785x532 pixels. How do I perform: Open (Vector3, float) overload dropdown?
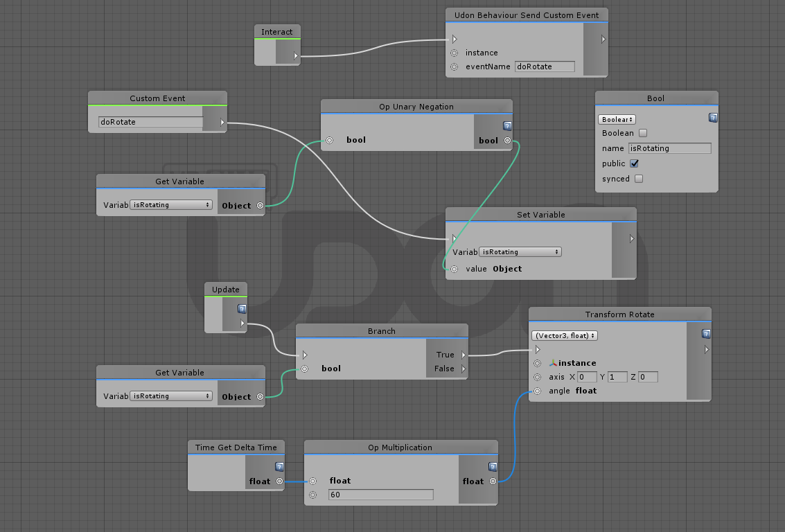coord(565,336)
